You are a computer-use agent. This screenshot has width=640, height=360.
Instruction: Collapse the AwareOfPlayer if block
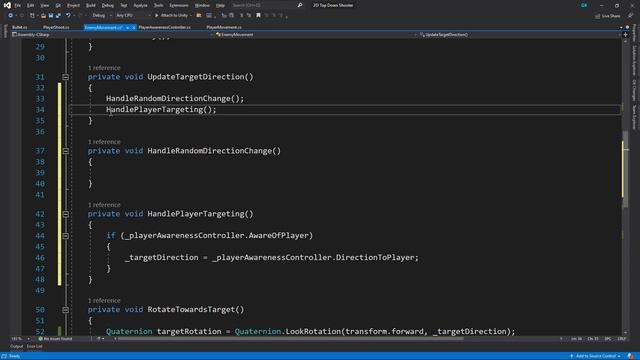pyautogui.click(x=65, y=236)
